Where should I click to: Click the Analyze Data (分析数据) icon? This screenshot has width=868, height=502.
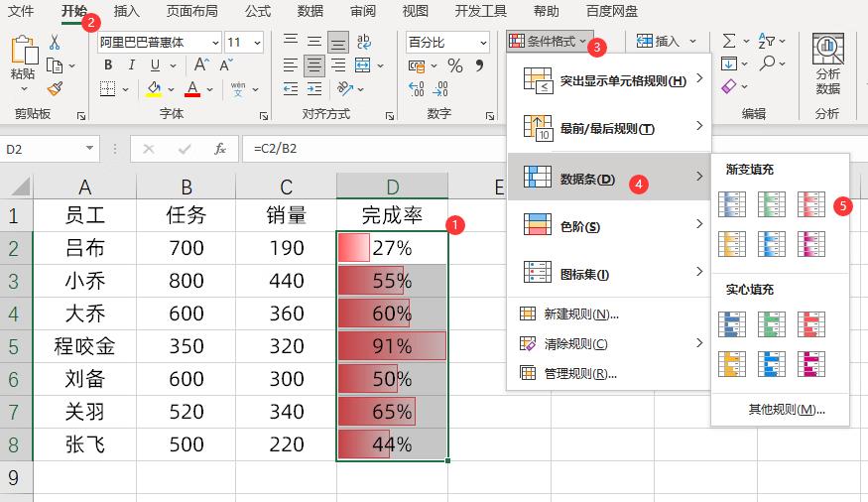pyautogui.click(x=827, y=65)
